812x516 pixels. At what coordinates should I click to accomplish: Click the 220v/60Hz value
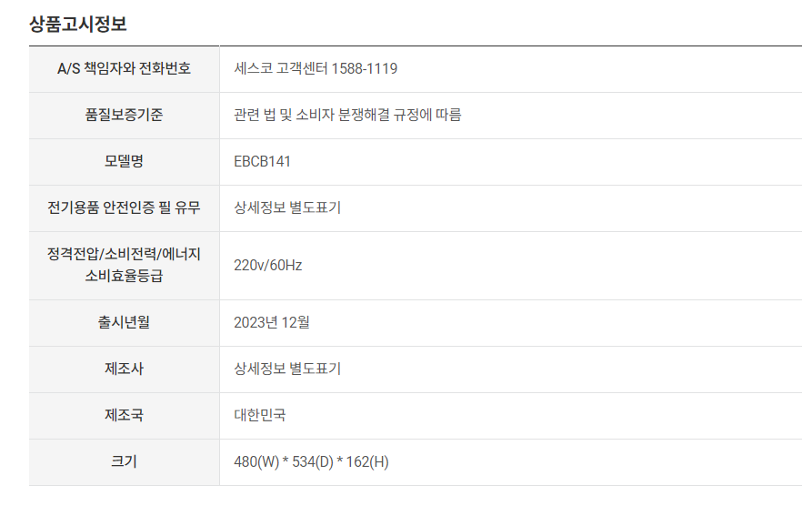coord(267,265)
